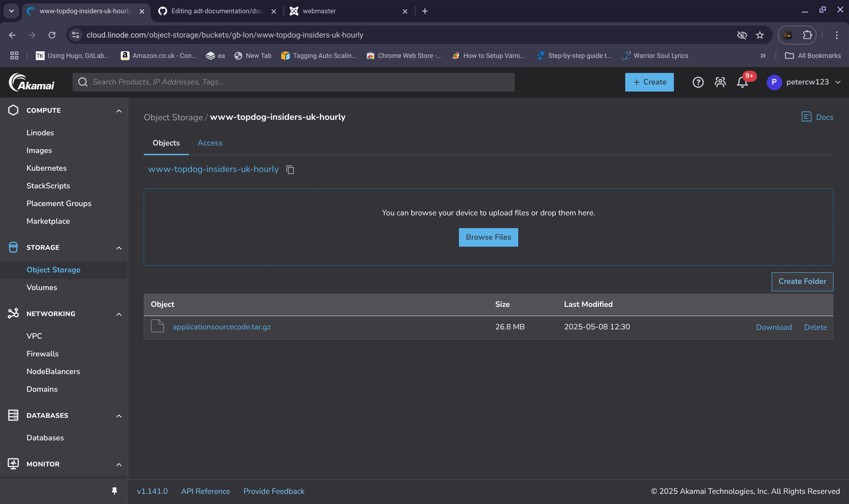Image resolution: width=849 pixels, height=504 pixels.
Task: Open the Docs icon link
Action: [x=806, y=117]
